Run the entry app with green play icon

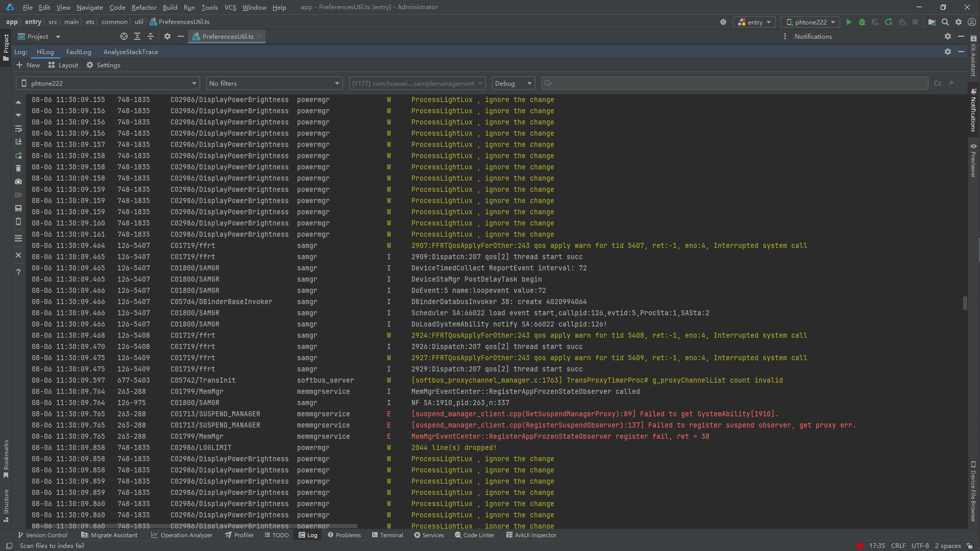tap(849, 22)
